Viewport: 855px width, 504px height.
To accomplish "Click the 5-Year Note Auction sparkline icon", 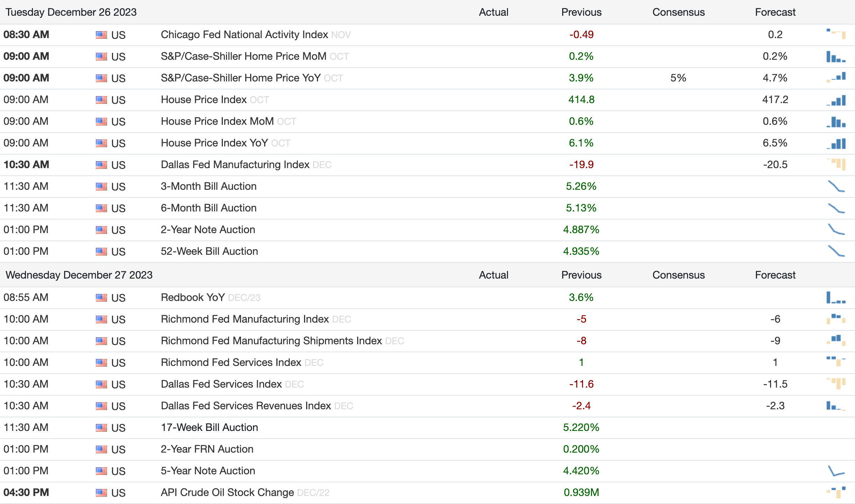I will [836, 471].
